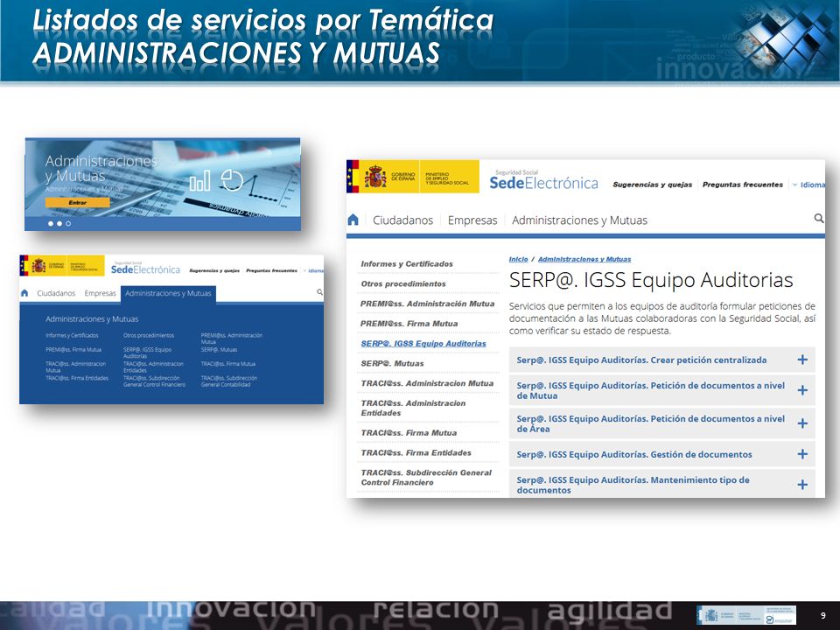Click the home icon in the small menu screenshot
Image resolution: width=840 pixels, height=630 pixels.
[x=24, y=293]
